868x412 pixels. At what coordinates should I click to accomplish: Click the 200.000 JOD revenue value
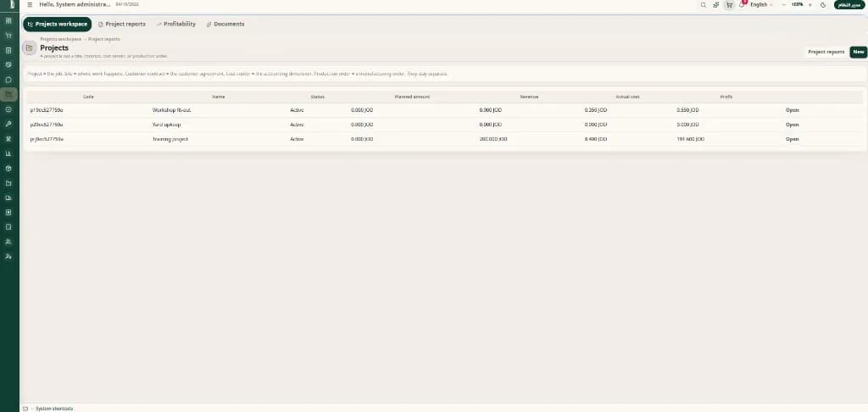click(x=492, y=139)
